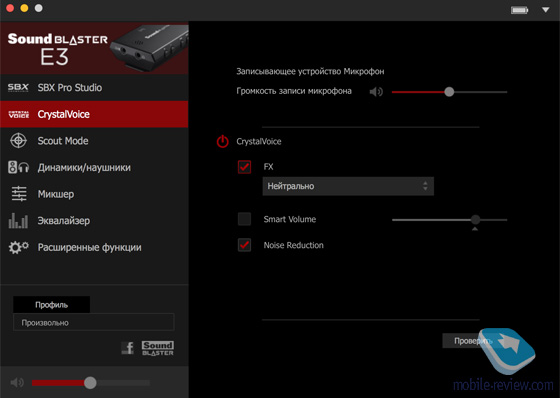
Task: Click the Проверить button
Action: point(470,341)
